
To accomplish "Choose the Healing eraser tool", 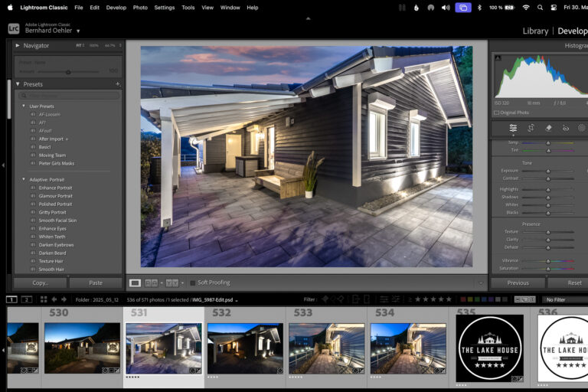I will [x=548, y=128].
